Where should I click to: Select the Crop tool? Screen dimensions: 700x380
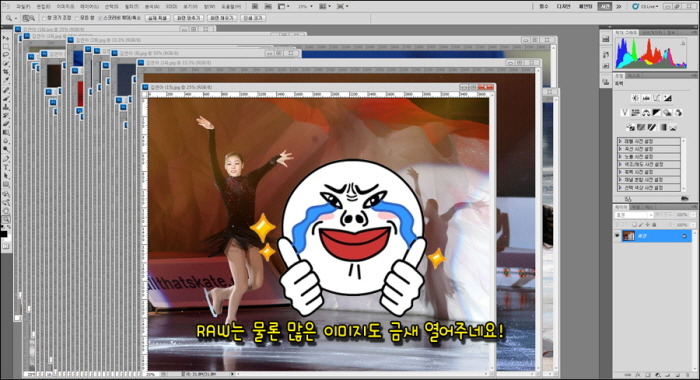(x=6, y=72)
